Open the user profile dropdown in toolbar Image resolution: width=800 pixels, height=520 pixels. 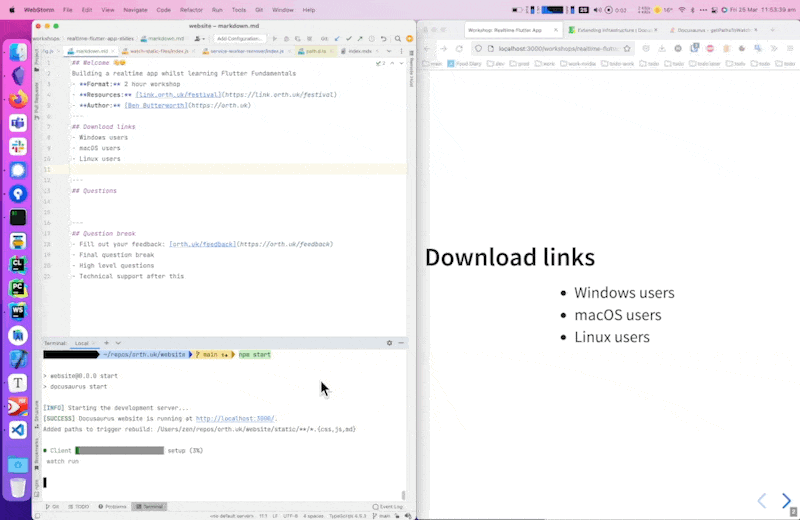pos(199,39)
